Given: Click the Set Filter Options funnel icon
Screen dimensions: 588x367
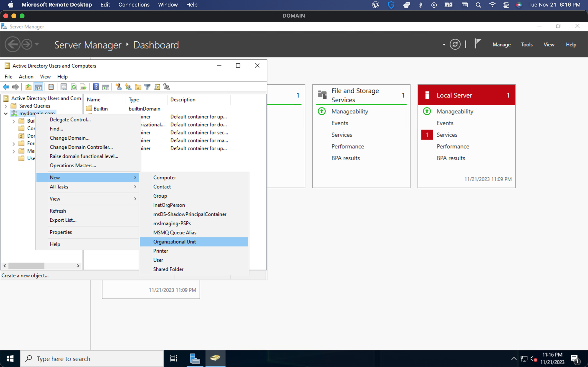Looking at the screenshot, I should click(147, 87).
